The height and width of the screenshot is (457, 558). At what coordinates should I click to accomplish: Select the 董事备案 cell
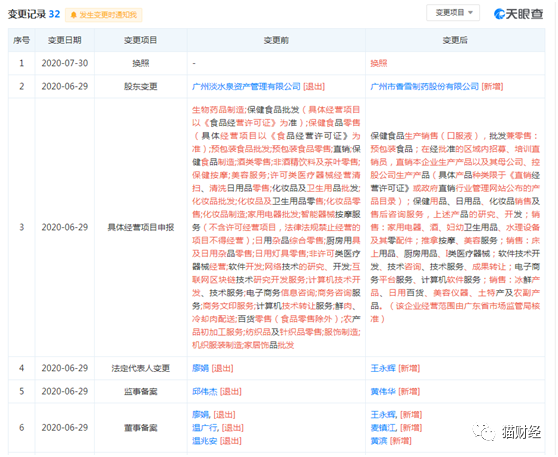(141, 427)
